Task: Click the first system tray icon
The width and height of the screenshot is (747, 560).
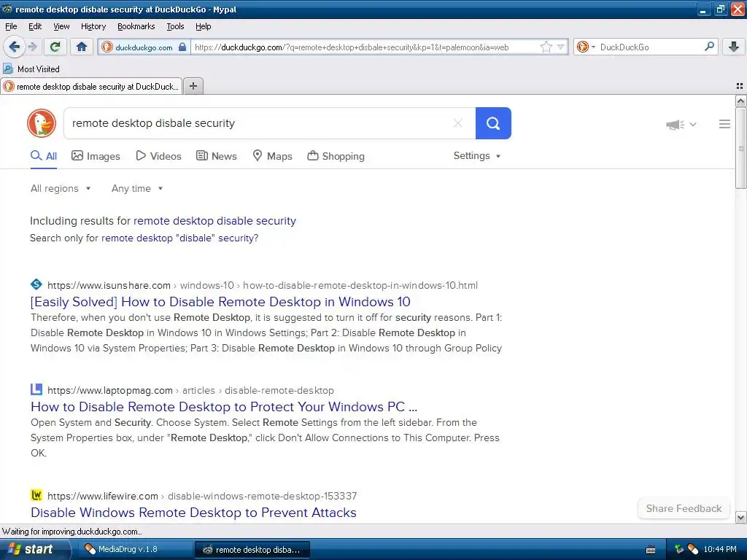Action: point(679,549)
